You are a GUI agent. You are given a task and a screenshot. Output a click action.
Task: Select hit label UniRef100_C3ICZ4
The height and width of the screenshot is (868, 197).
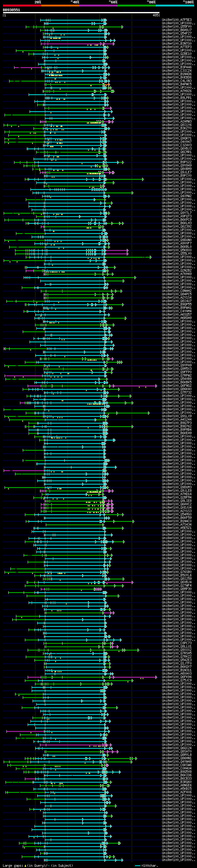177,71
